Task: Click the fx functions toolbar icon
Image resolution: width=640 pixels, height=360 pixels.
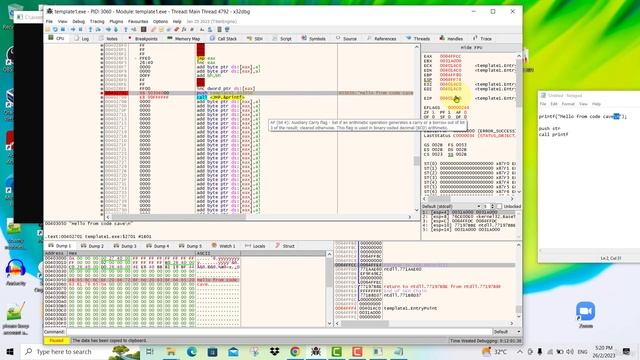Action: tap(184, 29)
